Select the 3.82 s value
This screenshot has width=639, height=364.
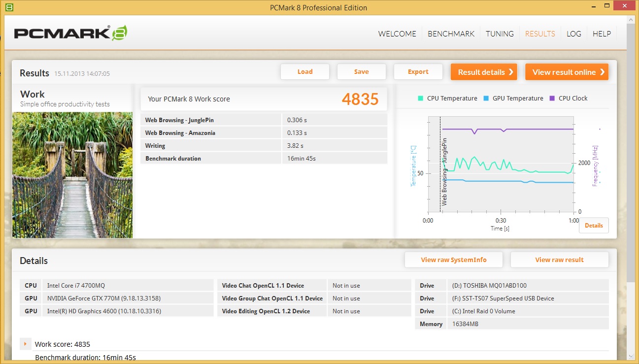point(295,146)
